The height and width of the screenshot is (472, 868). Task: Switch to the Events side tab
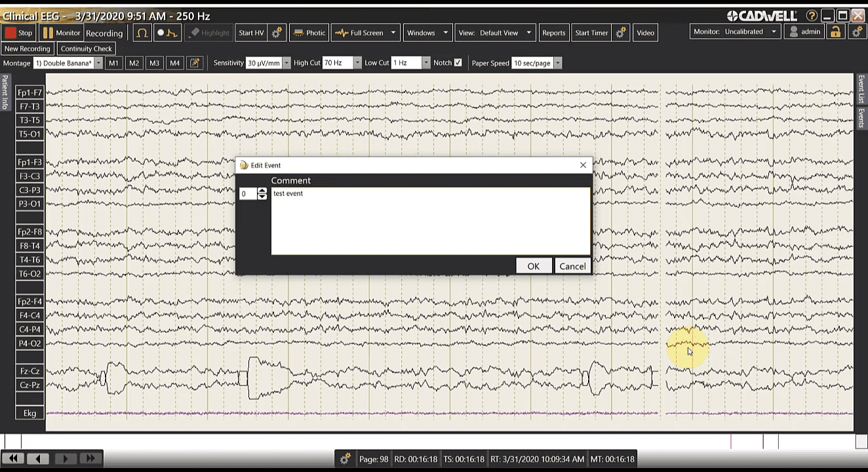tap(861, 118)
